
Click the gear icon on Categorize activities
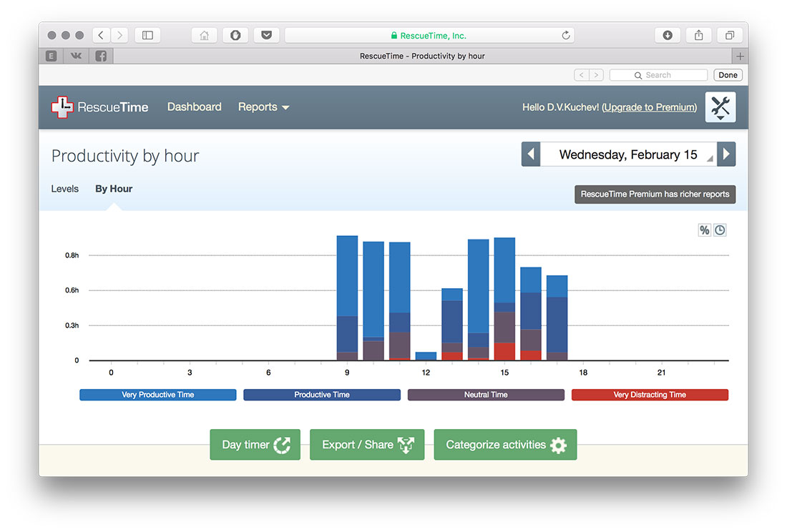[558, 445]
